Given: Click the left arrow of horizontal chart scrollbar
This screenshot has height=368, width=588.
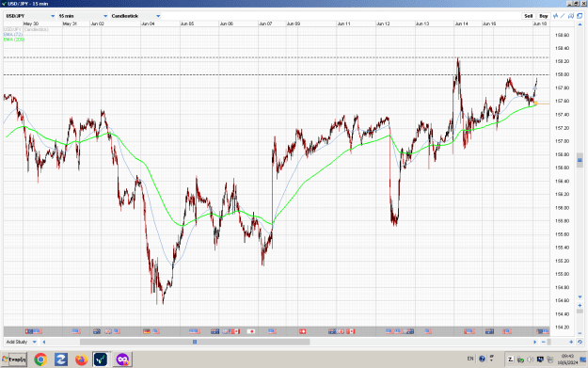Looking at the screenshot, I should click(44, 342).
